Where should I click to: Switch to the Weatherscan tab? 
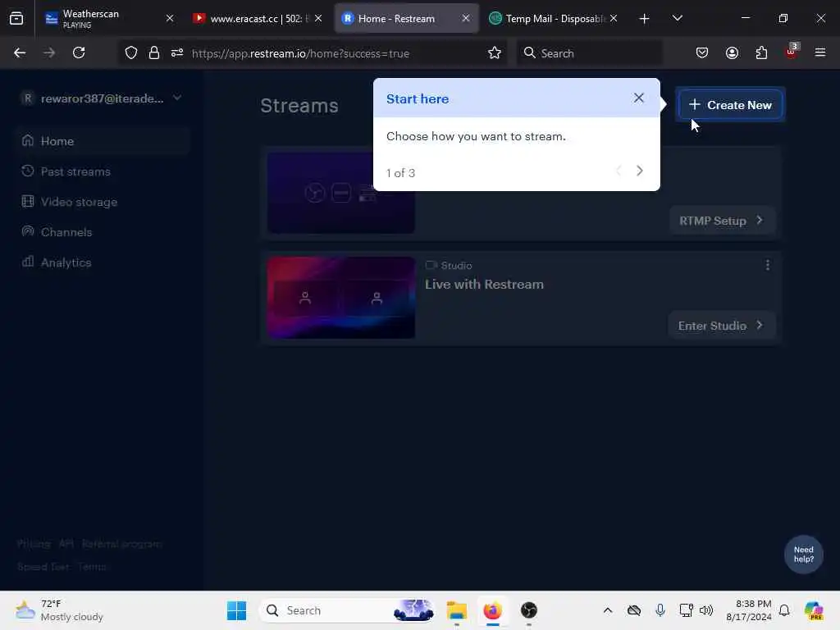click(x=107, y=19)
